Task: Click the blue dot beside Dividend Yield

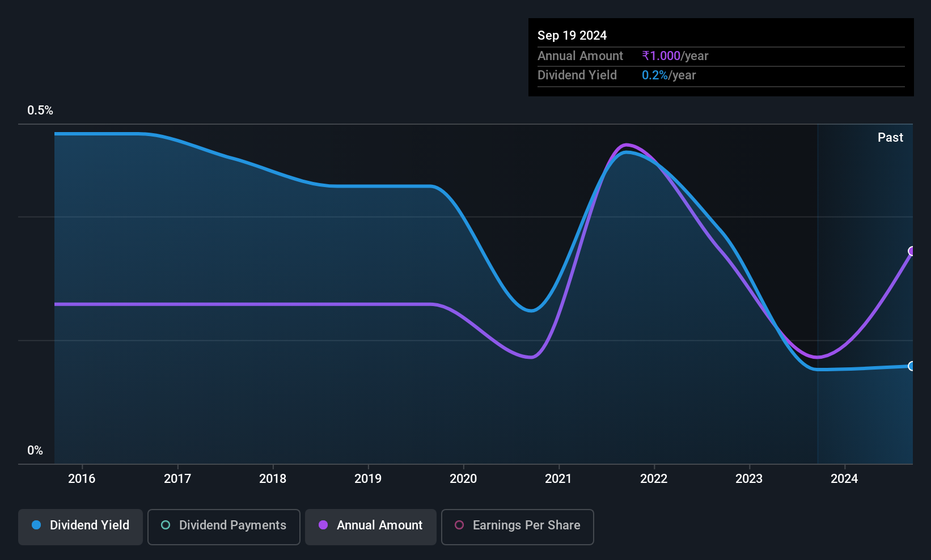Action: [x=36, y=525]
